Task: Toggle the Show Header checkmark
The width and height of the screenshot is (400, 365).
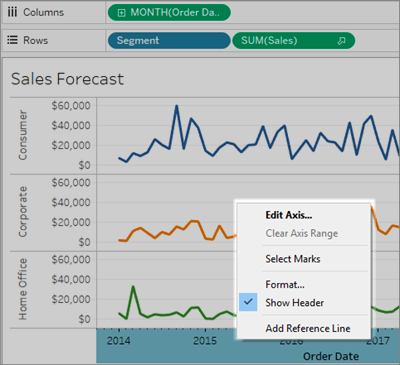Action: tap(248, 302)
